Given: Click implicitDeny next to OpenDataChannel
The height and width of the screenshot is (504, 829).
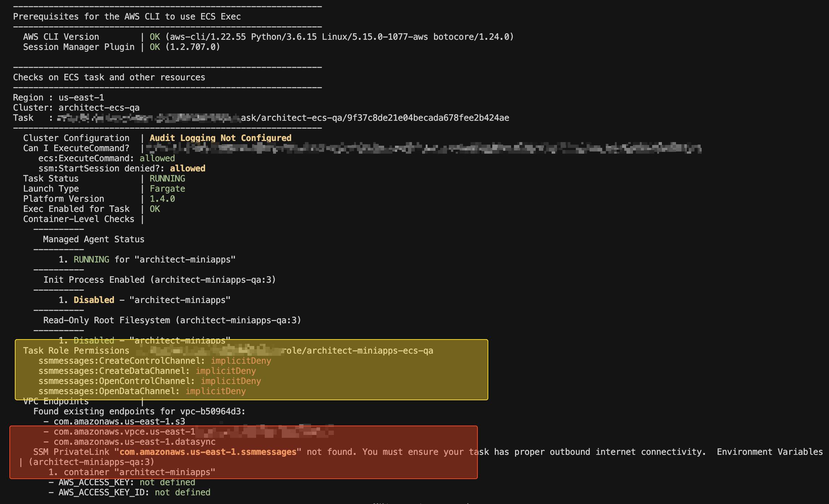Looking at the screenshot, I should click(x=216, y=391).
